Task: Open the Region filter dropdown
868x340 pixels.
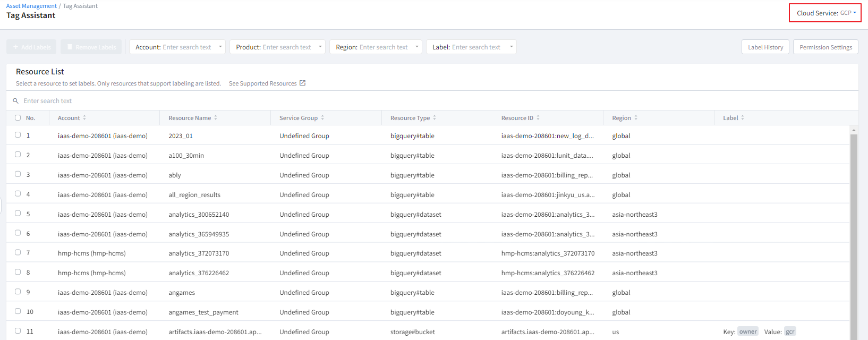Action: coord(417,47)
